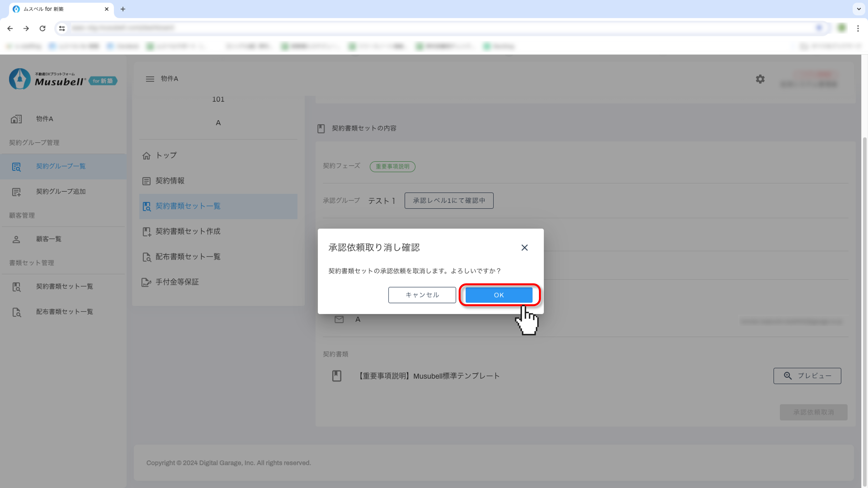
Task: Confirm cancellation with the OK button
Action: click(x=499, y=295)
